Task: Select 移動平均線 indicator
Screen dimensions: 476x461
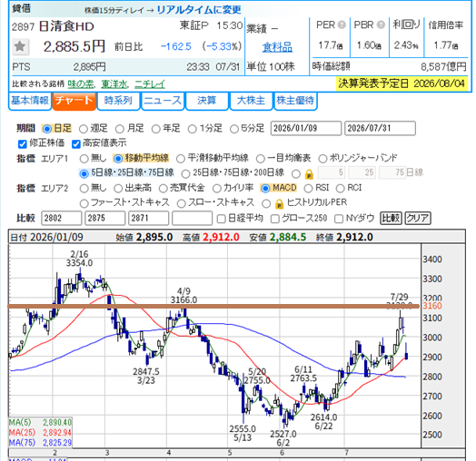Action: (x=118, y=159)
